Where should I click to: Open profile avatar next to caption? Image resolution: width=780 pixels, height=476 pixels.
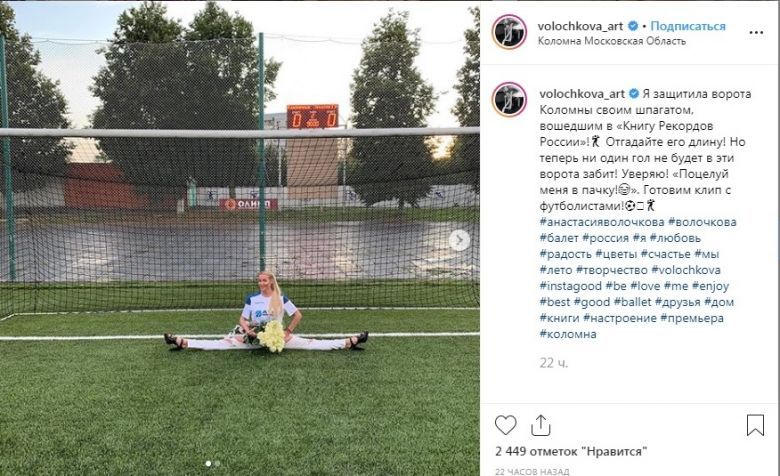click(x=509, y=99)
